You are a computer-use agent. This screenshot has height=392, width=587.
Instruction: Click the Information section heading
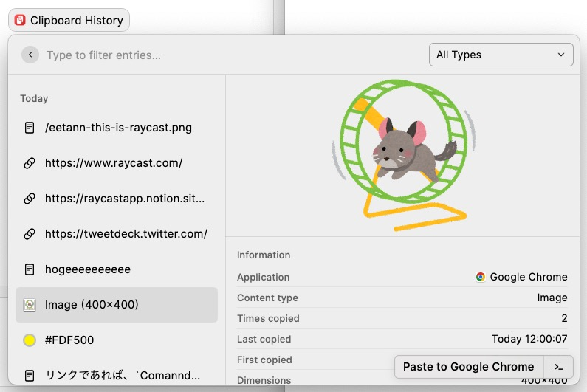coord(264,255)
